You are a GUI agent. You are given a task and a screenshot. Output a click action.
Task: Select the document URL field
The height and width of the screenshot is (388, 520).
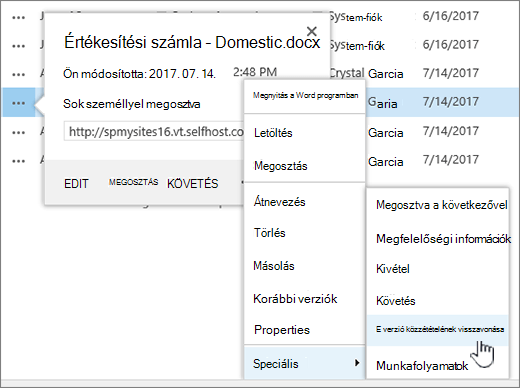pyautogui.click(x=154, y=132)
